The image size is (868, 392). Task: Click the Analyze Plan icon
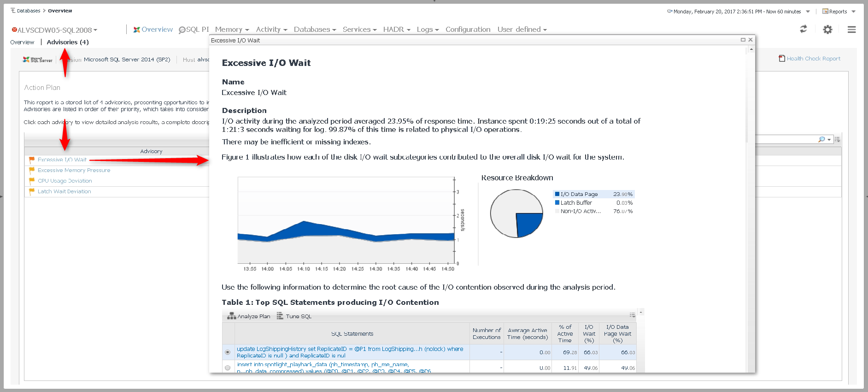click(231, 316)
